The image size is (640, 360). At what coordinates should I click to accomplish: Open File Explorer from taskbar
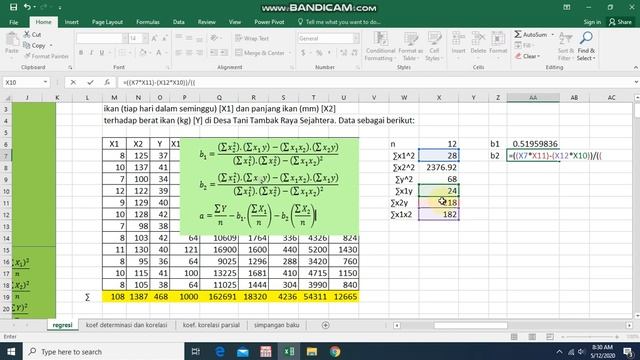[x=312, y=351]
